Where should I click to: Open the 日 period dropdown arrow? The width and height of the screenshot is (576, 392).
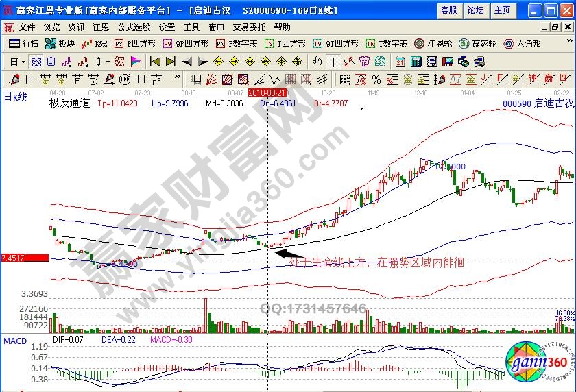tap(23, 62)
